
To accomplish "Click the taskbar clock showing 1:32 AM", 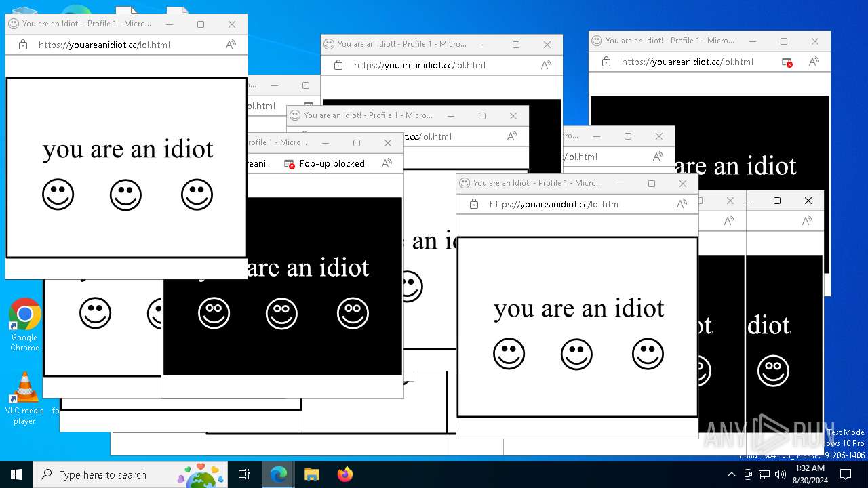I will coord(810,474).
